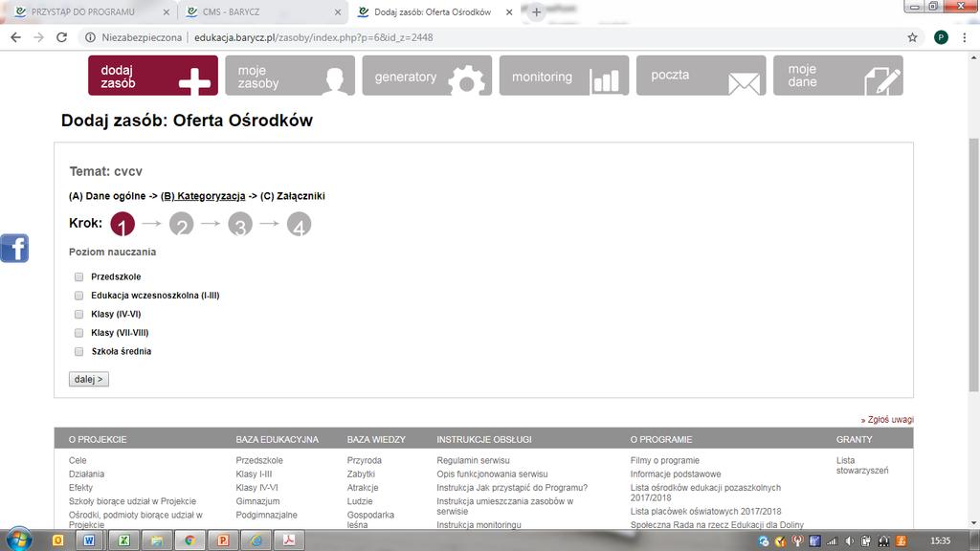Close the 'PRZYSTĄP DO PROGRAMU' tab
This screenshot has height=551, width=980.
[166, 11]
